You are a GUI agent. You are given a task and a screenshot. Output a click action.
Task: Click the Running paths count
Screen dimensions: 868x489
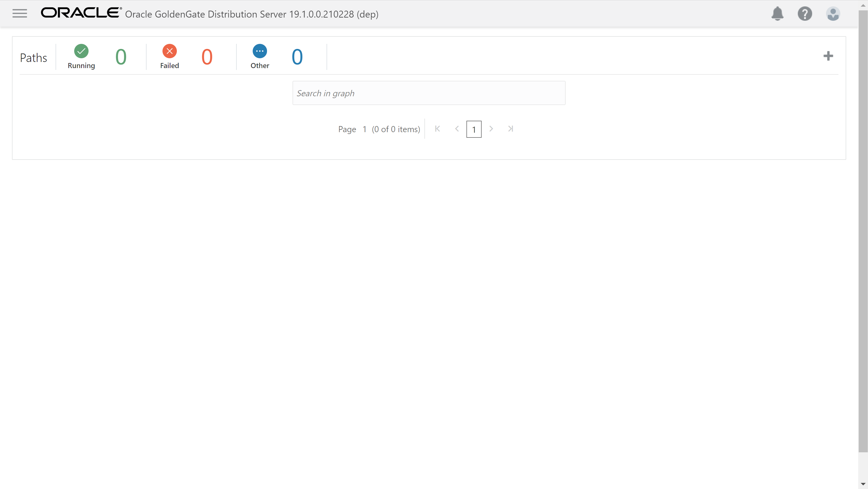(121, 57)
